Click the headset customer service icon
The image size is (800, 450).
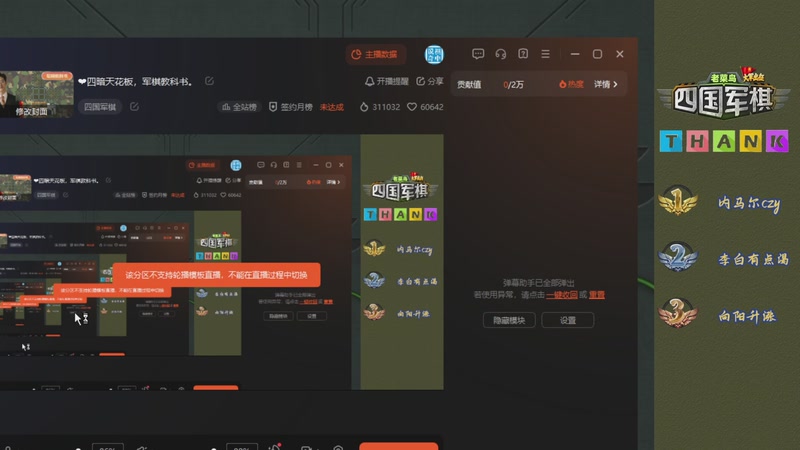[x=501, y=54]
